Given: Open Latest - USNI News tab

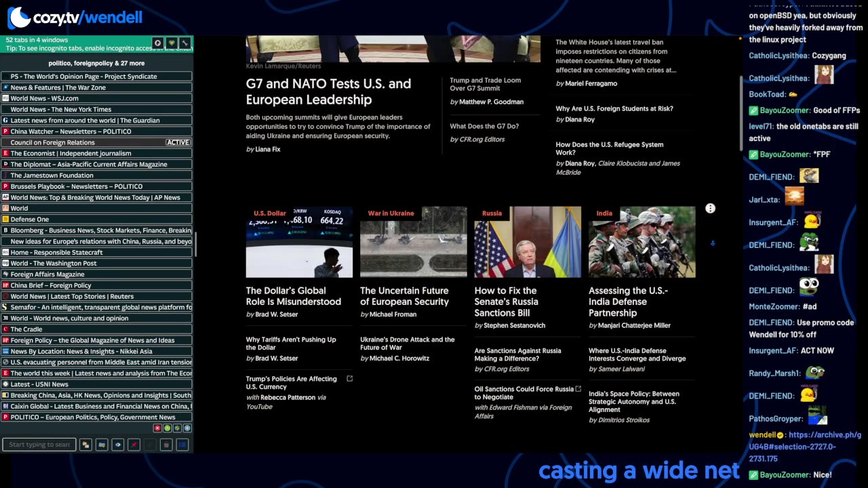Looking at the screenshot, I should click(x=96, y=384).
